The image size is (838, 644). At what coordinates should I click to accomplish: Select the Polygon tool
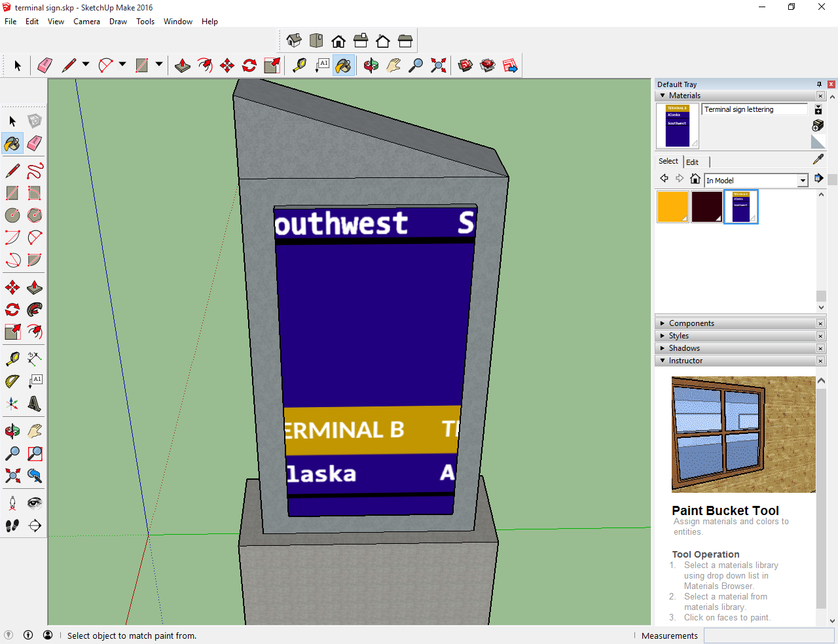[x=35, y=215]
